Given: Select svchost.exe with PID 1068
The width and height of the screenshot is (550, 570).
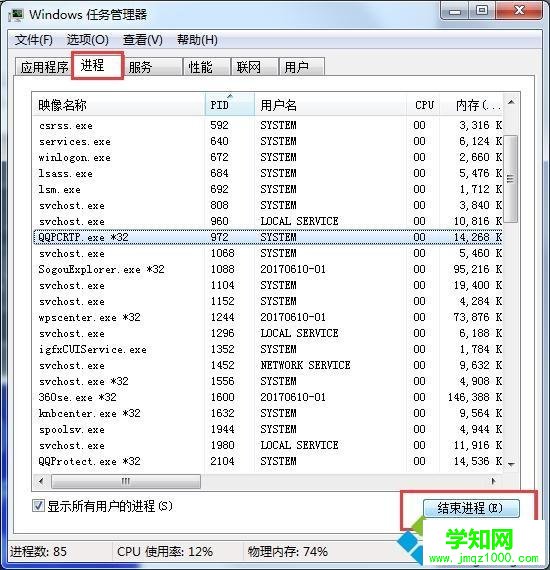Looking at the screenshot, I should tap(268, 253).
